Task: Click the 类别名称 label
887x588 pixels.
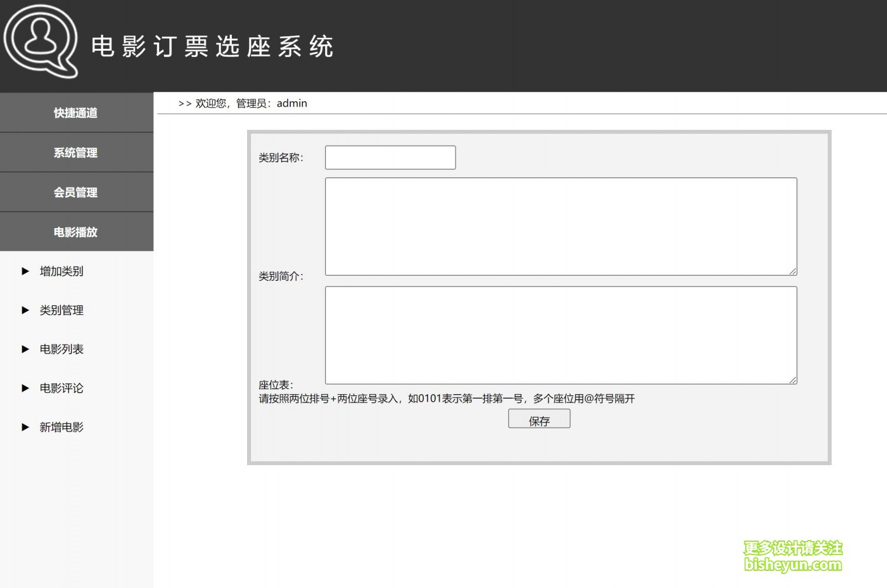Action: point(281,158)
